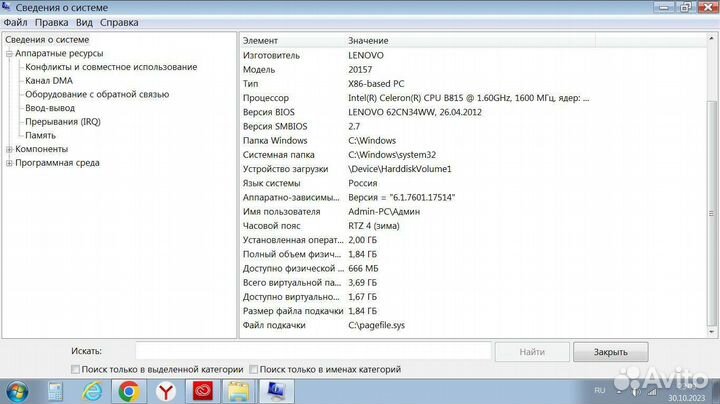
Task: Select the Имя пользователя row
Action: coord(473,212)
